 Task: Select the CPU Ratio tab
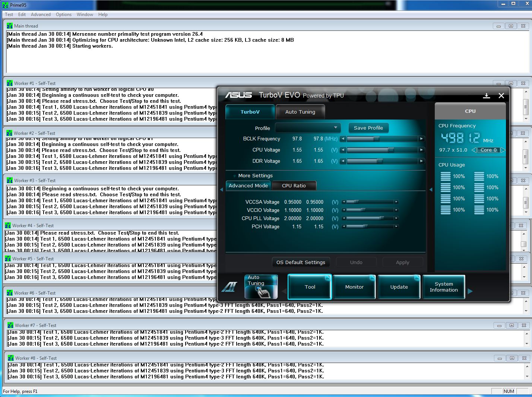(x=294, y=185)
